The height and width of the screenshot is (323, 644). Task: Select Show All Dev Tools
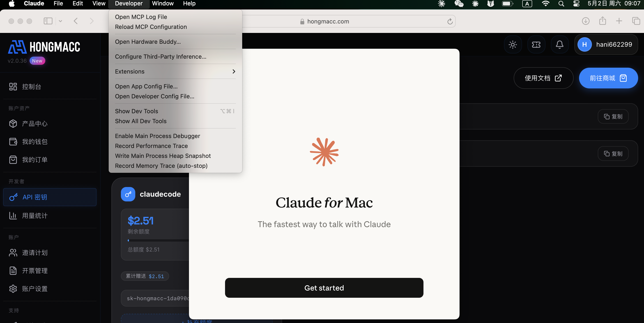pyautogui.click(x=175, y=121)
